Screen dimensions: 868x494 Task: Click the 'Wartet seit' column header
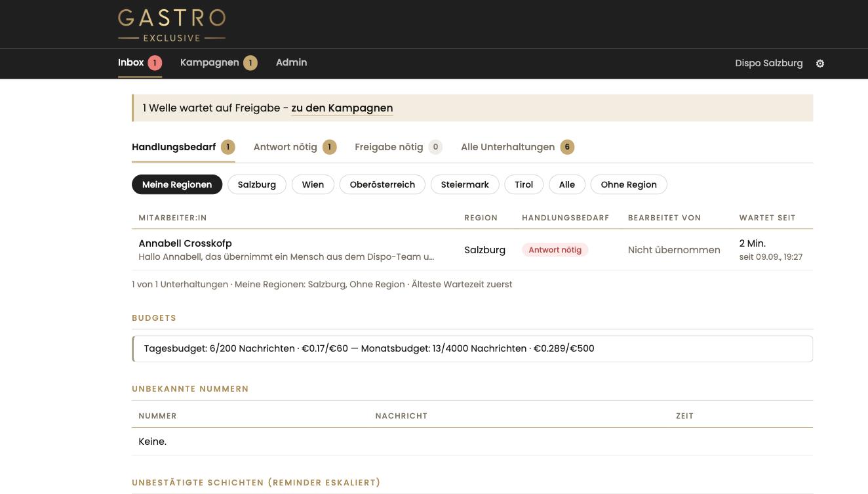767,218
